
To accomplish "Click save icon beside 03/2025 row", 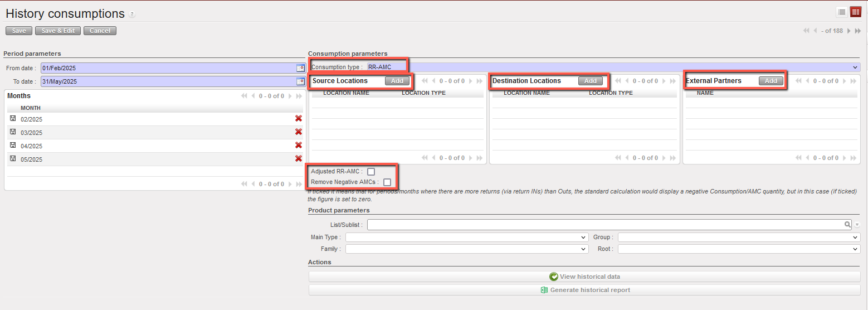I will pyautogui.click(x=13, y=132).
